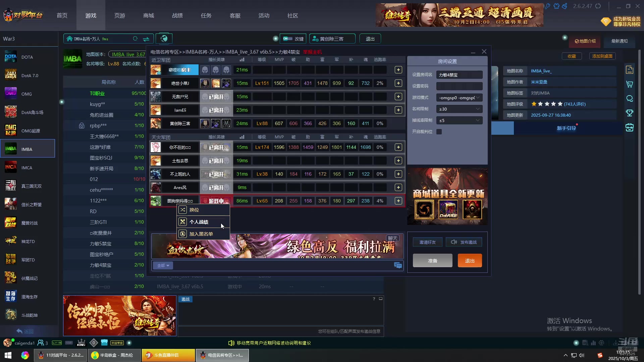Click plus icon on 绝世小菜J row
Image resolution: width=644 pixels, height=362 pixels.
398,83
